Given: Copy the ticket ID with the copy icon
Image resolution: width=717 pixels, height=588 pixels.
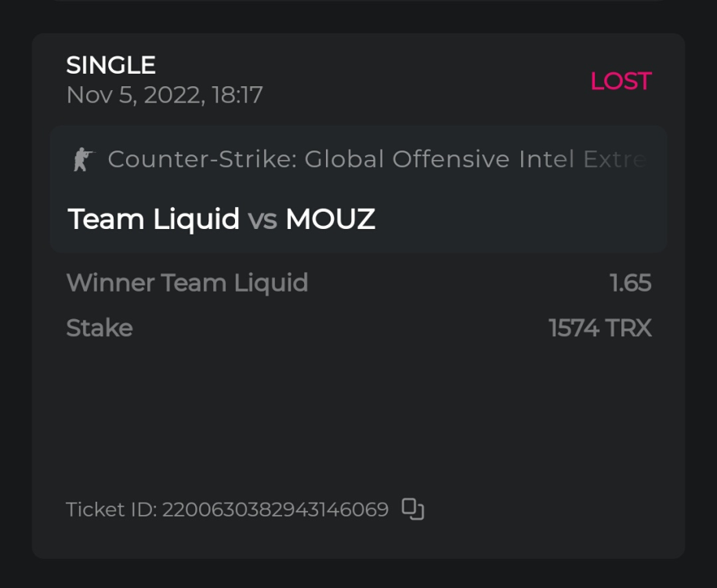Looking at the screenshot, I should click(413, 510).
